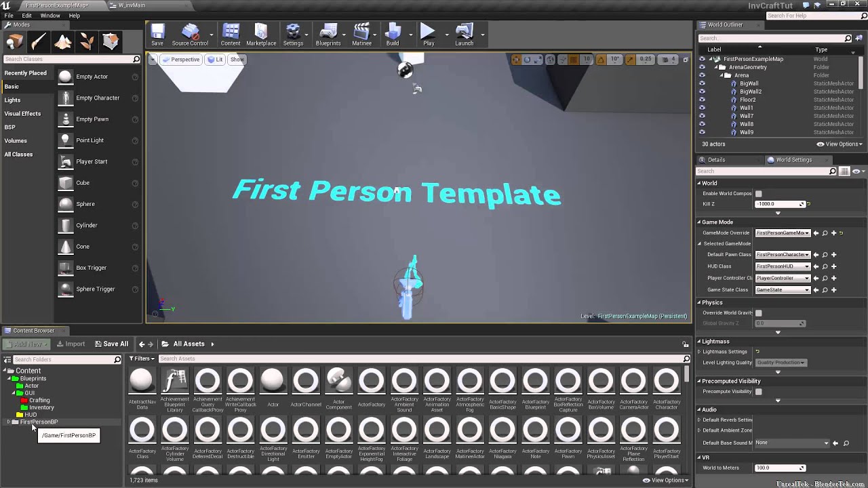The height and width of the screenshot is (488, 868).
Task: Click the Import button in Content Browser
Action: [x=71, y=344]
